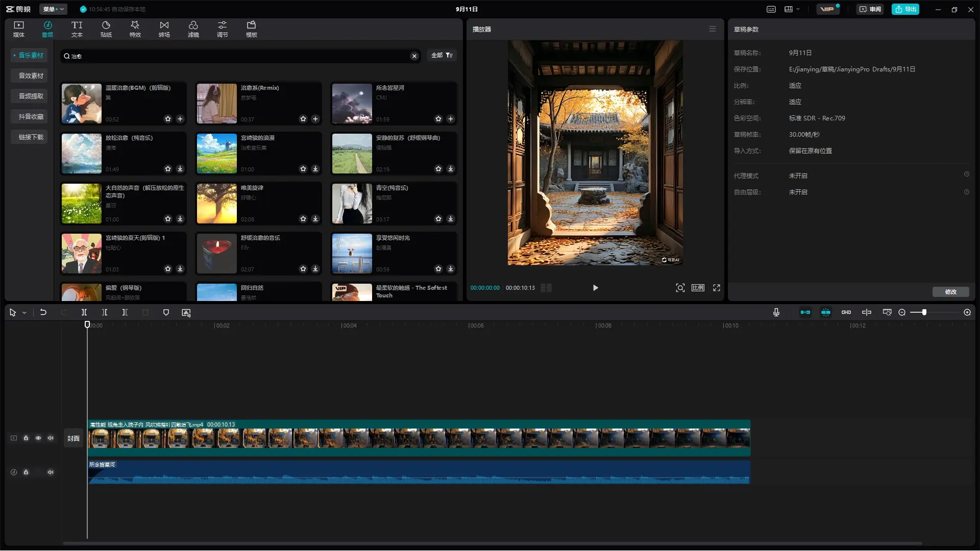Open the 滤镜 (Filters) tab
The height and width of the screenshot is (551, 980).
click(x=193, y=29)
